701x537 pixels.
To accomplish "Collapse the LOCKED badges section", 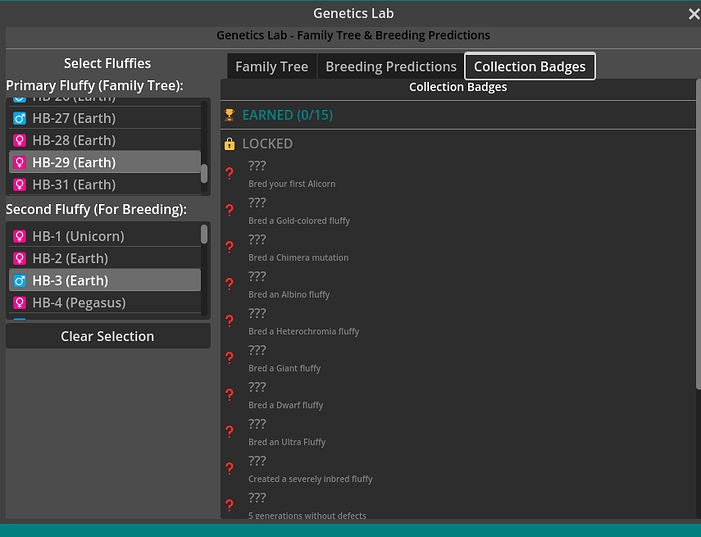I will point(267,143).
